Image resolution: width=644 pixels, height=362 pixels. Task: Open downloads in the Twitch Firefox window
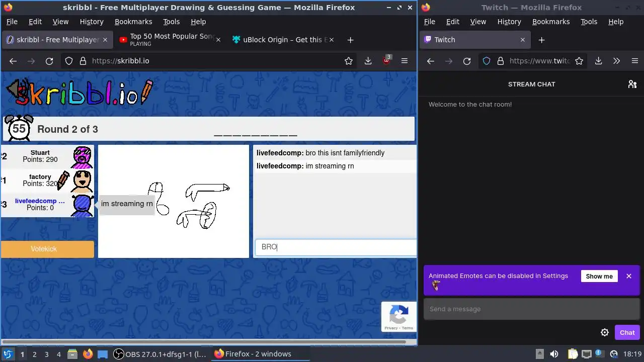(x=598, y=61)
